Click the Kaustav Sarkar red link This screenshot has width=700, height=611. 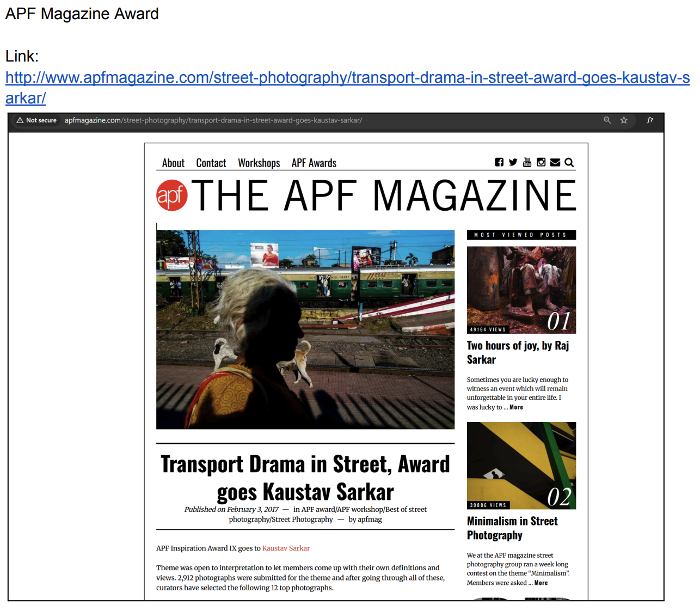click(x=286, y=548)
